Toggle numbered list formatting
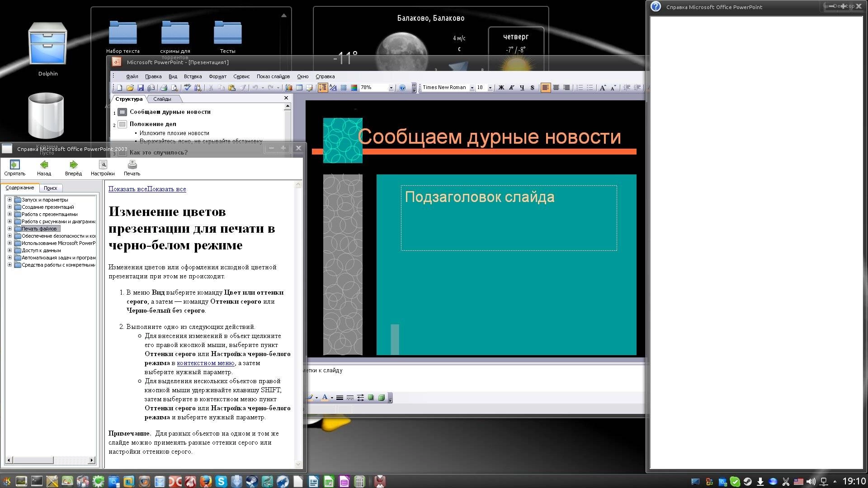The image size is (868, 488). click(x=580, y=88)
